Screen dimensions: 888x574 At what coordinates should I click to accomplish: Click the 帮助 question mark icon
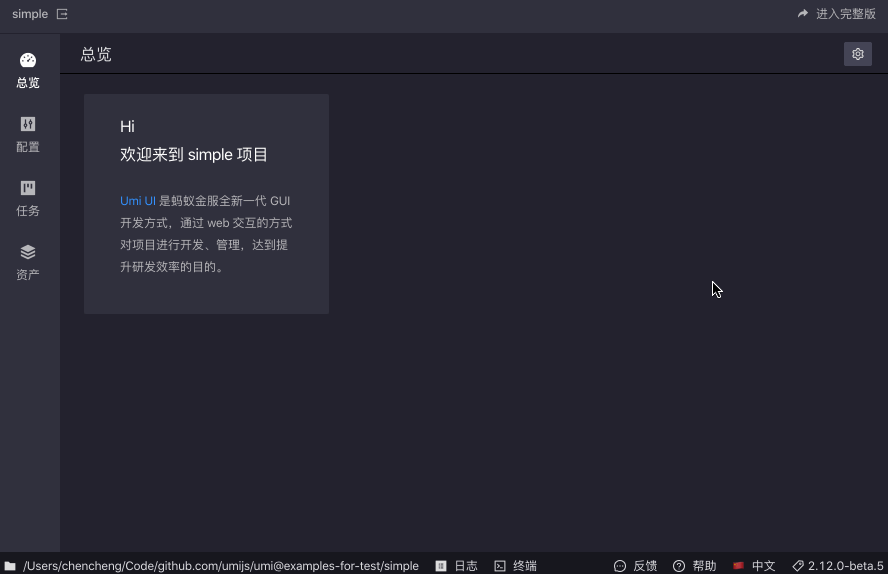click(679, 566)
